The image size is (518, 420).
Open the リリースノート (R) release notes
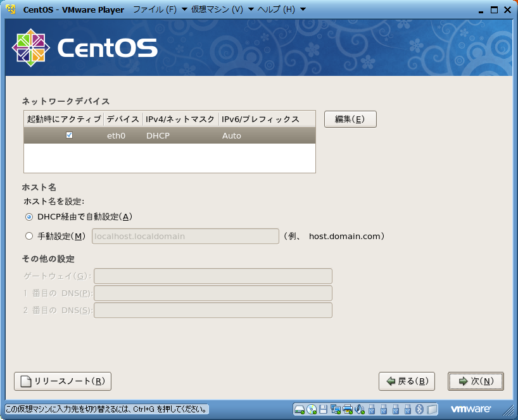point(63,381)
